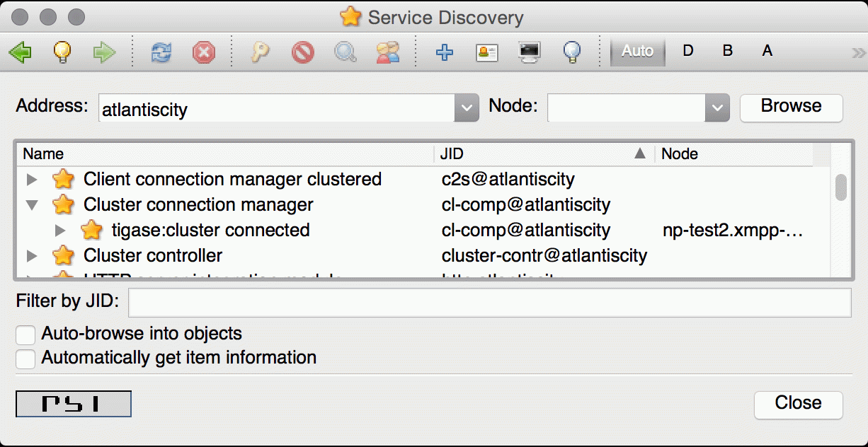Expand tigase:cluster connected item
Screen dimensions: 868x447
pyautogui.click(x=59, y=231)
